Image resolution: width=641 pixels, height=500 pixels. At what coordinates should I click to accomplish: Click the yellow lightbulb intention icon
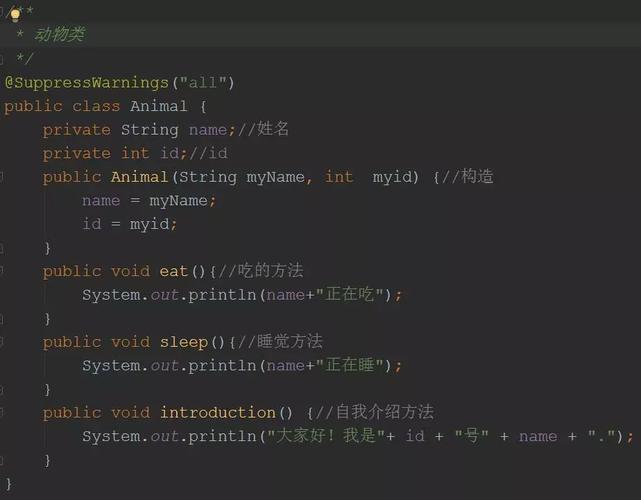15,15
